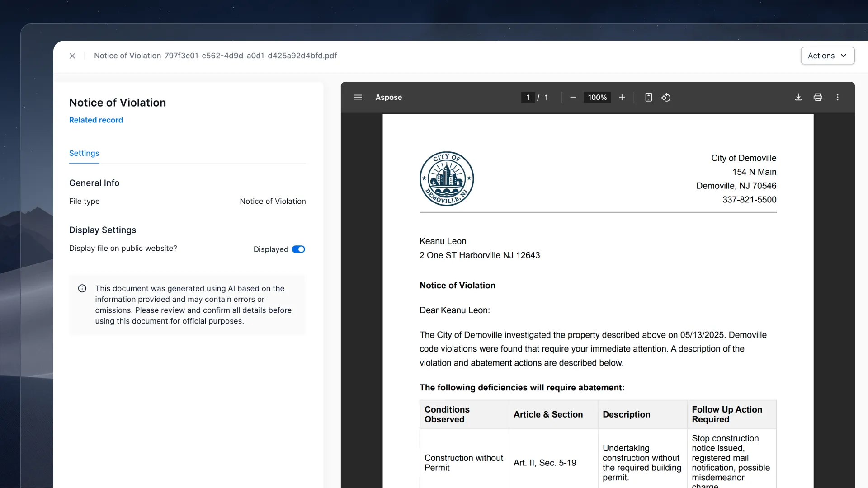Rotate the document counterclockwise
The image size is (868, 488).
[x=666, y=97]
